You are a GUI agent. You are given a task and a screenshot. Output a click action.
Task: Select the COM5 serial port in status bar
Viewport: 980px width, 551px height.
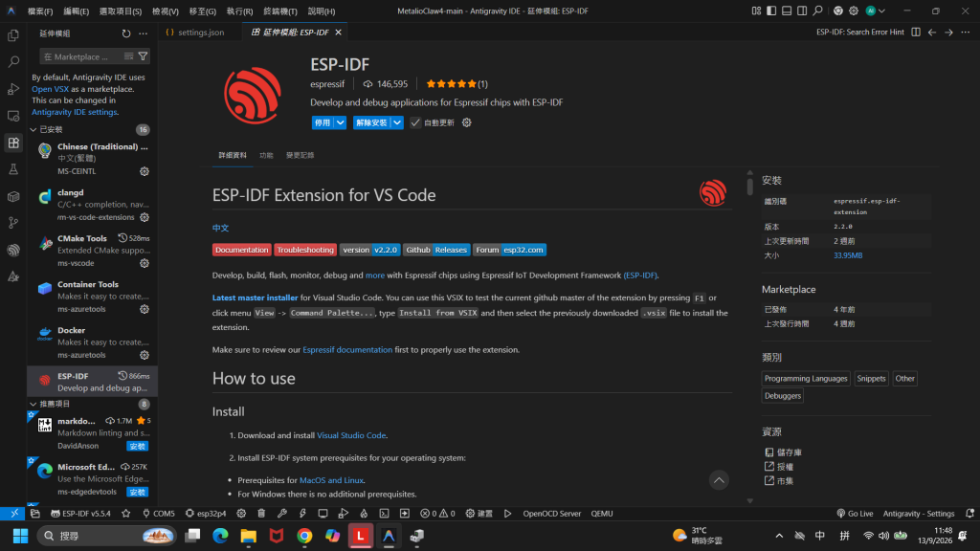(159, 514)
